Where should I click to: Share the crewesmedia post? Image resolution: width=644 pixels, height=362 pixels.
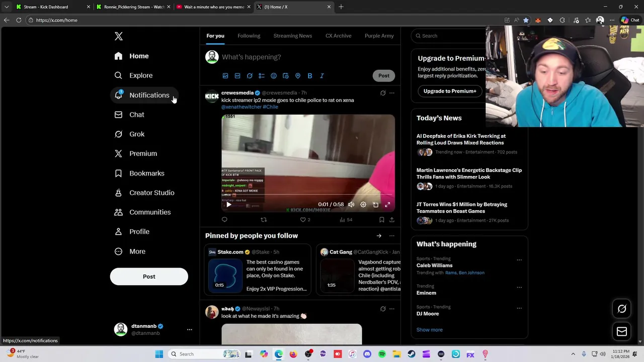pyautogui.click(x=392, y=220)
